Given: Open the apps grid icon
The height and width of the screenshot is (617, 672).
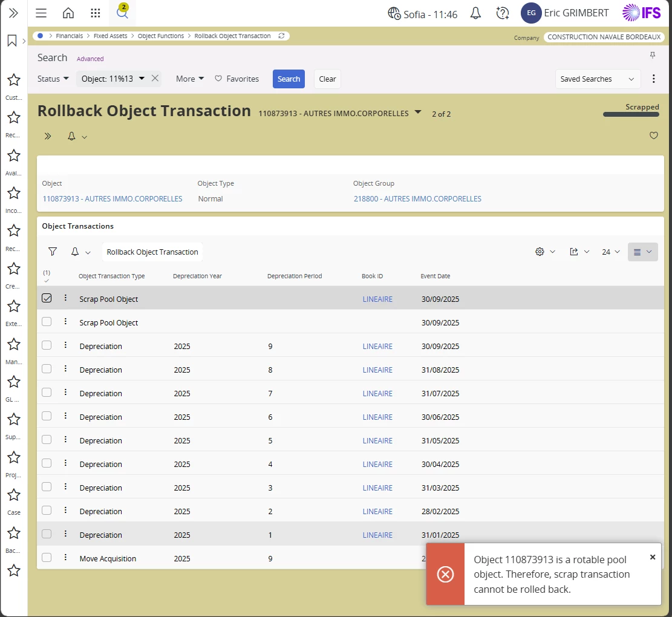Looking at the screenshot, I should [x=96, y=13].
